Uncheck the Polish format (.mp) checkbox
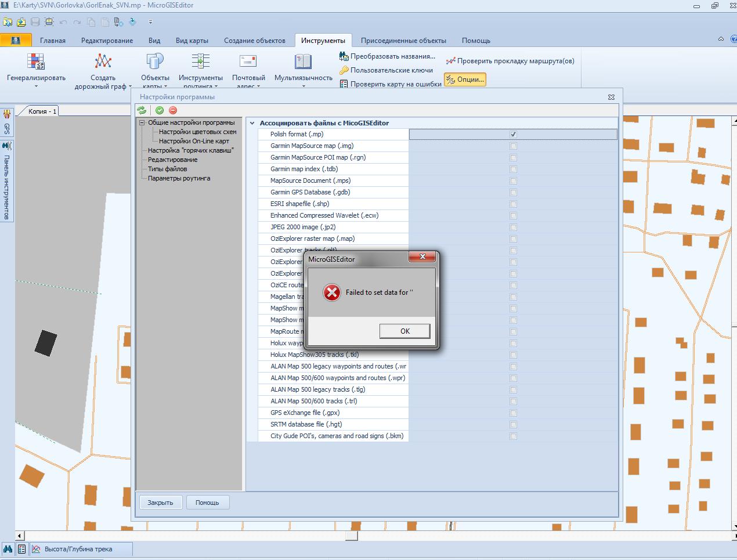 [513, 134]
